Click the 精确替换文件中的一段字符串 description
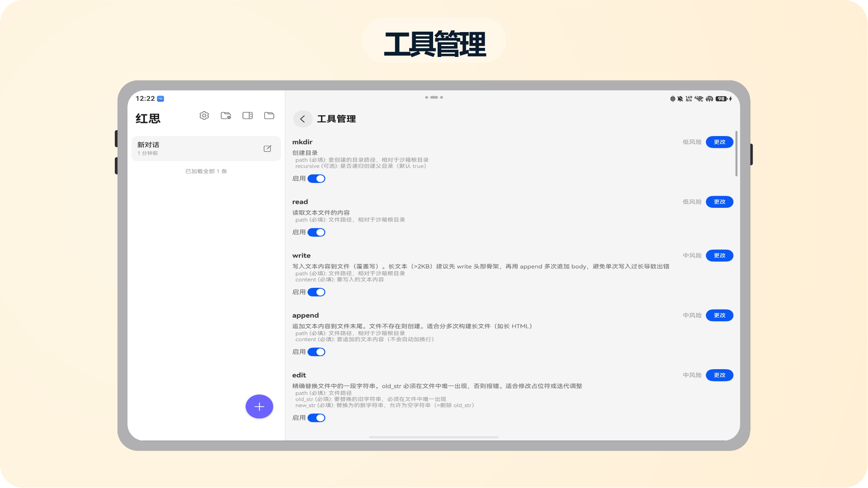 (437, 386)
